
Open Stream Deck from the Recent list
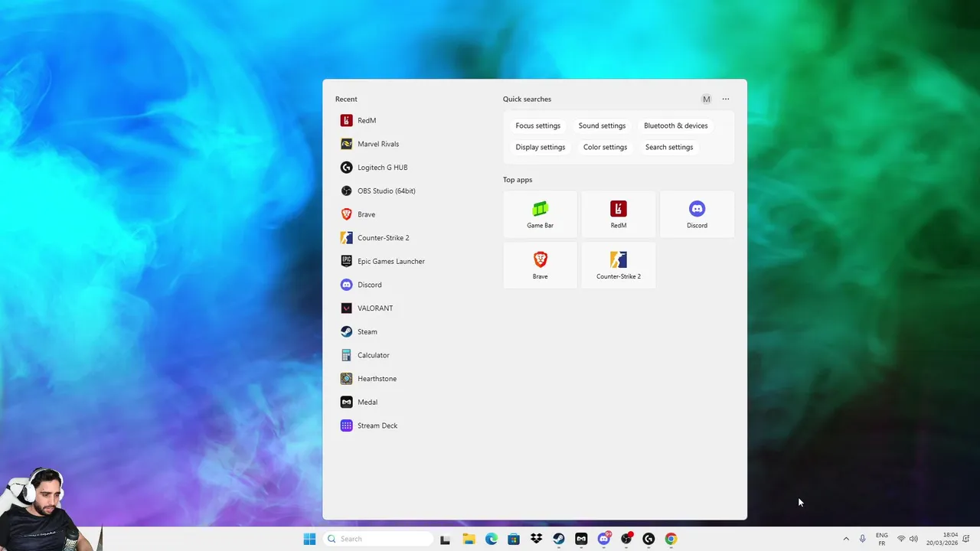click(x=413, y=425)
